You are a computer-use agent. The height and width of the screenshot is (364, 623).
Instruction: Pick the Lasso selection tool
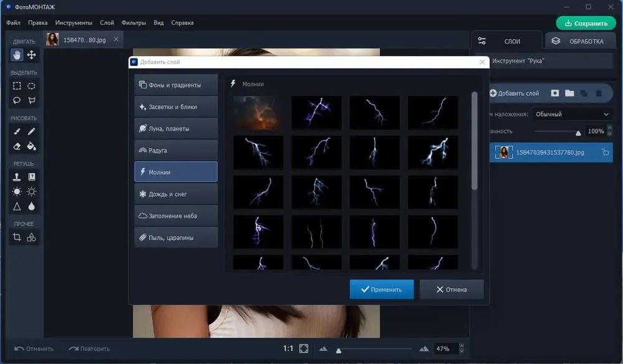[x=17, y=100]
